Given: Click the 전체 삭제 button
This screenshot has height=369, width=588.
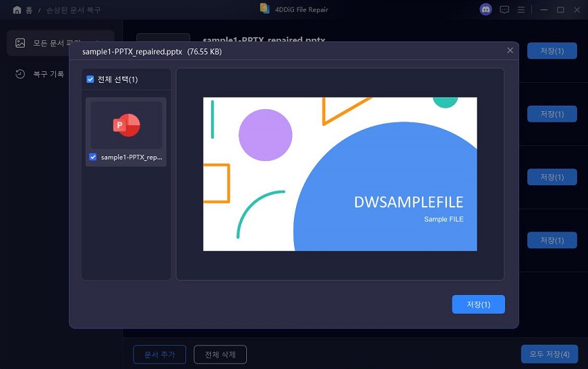Looking at the screenshot, I should [220, 354].
